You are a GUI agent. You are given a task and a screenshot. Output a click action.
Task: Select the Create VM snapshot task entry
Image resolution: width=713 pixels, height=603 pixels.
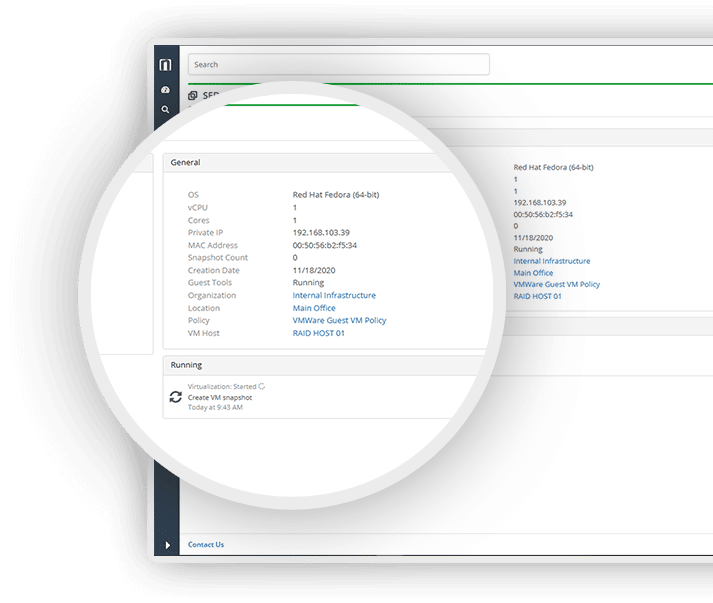(220, 397)
